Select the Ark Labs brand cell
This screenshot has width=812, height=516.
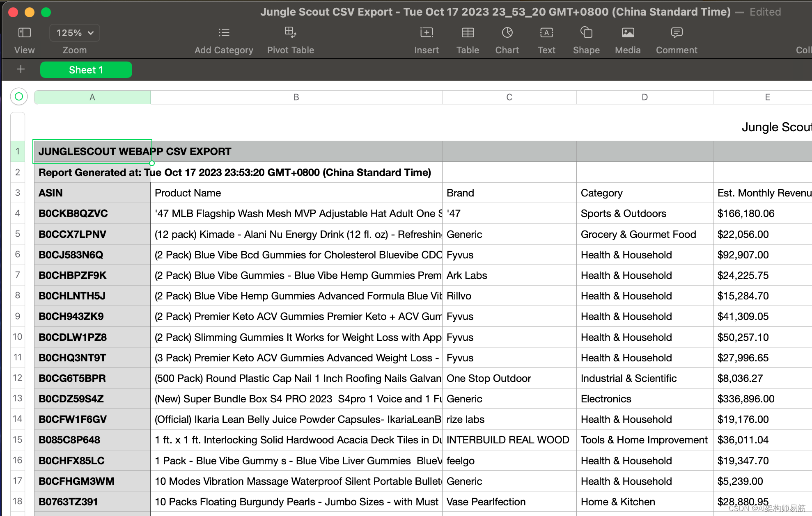(509, 275)
